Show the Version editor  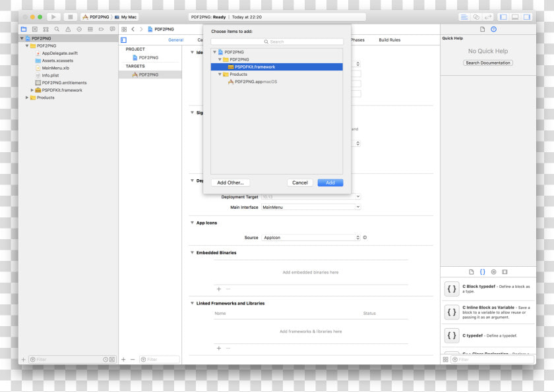[x=488, y=17]
